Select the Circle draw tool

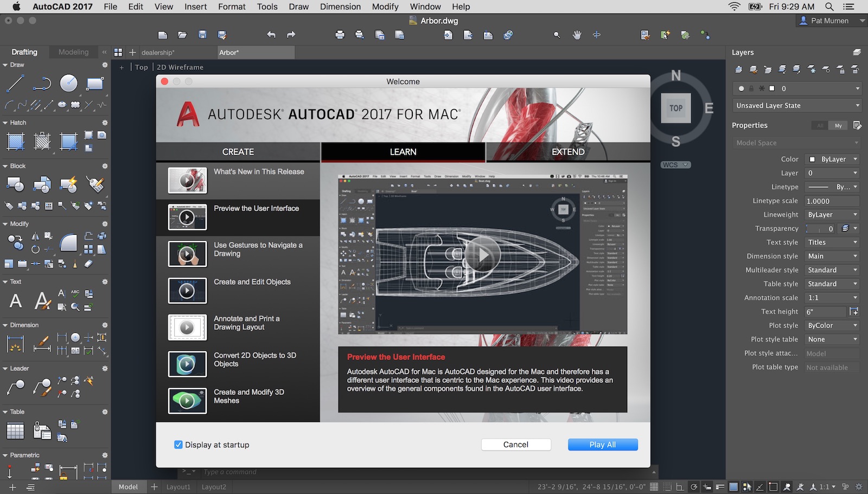coord(68,84)
